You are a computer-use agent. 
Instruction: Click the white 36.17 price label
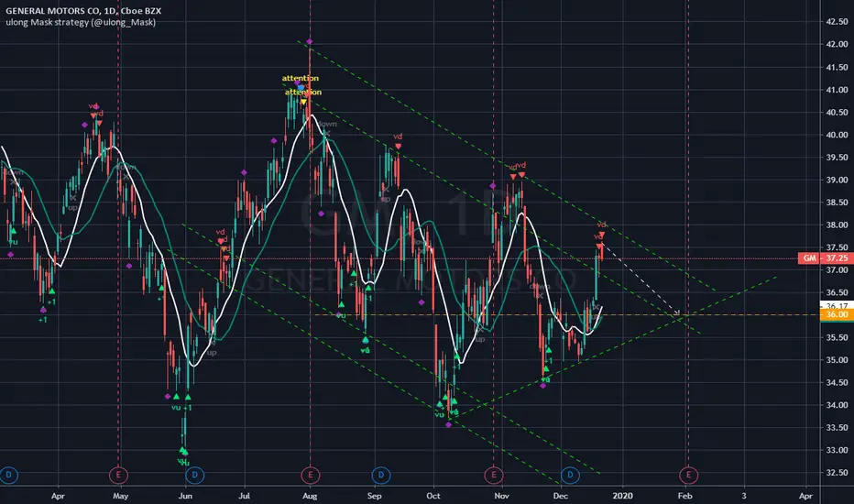837,306
